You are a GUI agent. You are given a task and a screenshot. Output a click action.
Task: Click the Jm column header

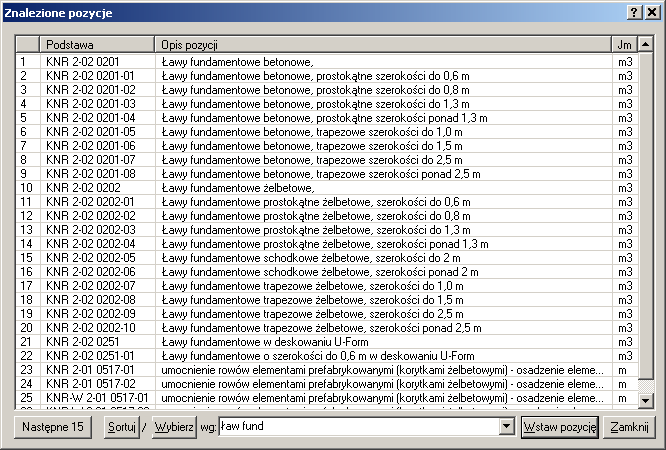tap(625, 46)
